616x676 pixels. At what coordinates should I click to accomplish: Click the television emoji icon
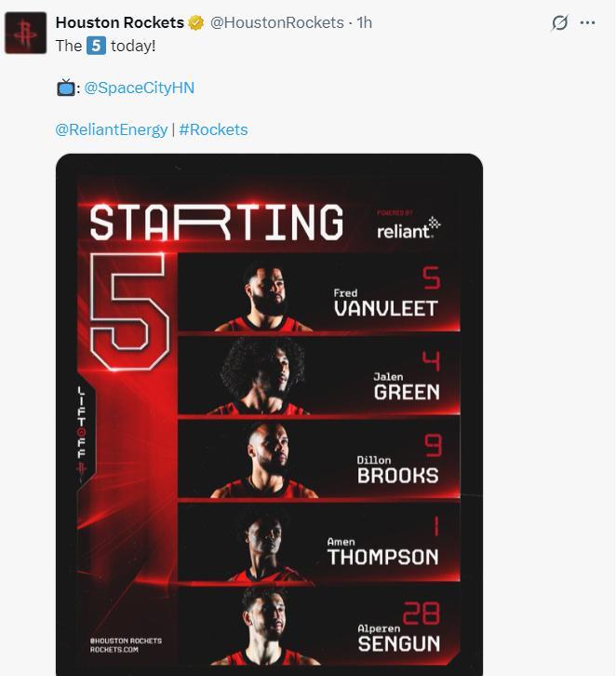coord(65,88)
